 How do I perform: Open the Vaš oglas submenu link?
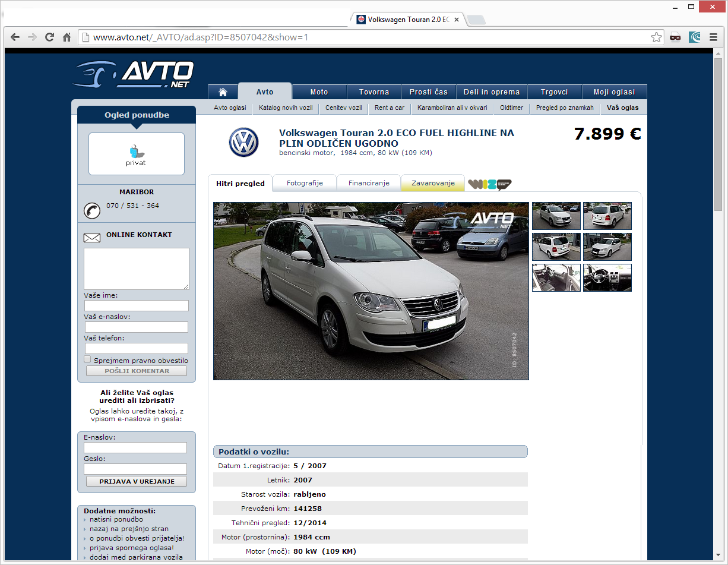(x=623, y=108)
